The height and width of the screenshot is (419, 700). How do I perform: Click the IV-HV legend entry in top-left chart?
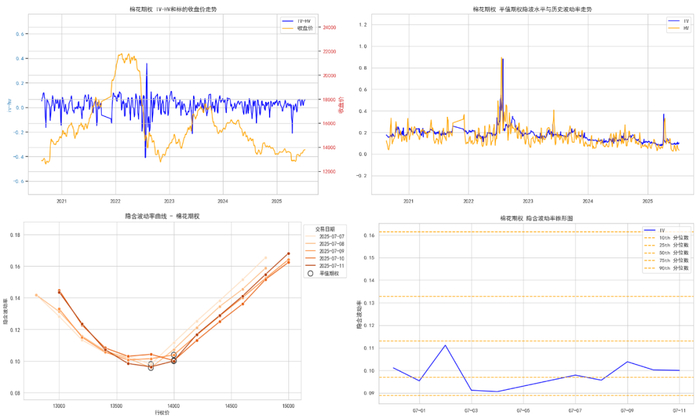[x=298, y=21]
